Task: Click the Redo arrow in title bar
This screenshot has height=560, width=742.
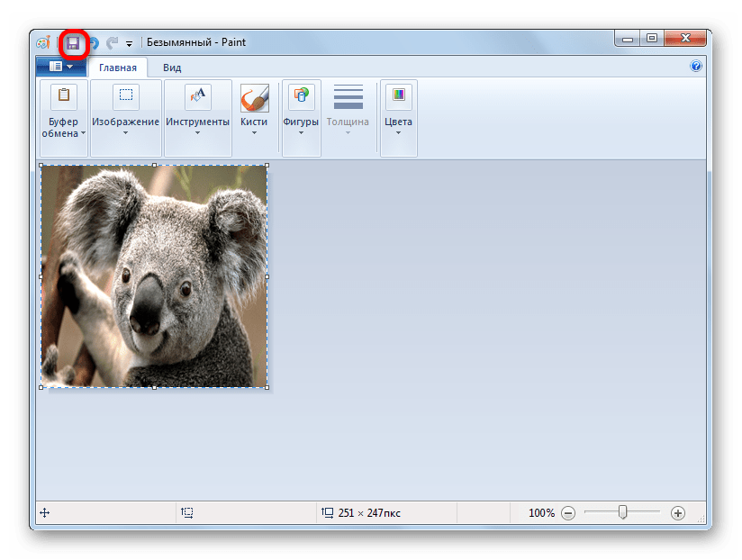Action: point(113,42)
